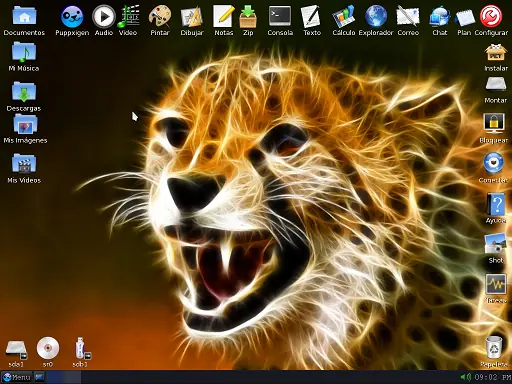Click the show desktop taskbar icon
This screenshot has width=512, height=384.
(39, 377)
